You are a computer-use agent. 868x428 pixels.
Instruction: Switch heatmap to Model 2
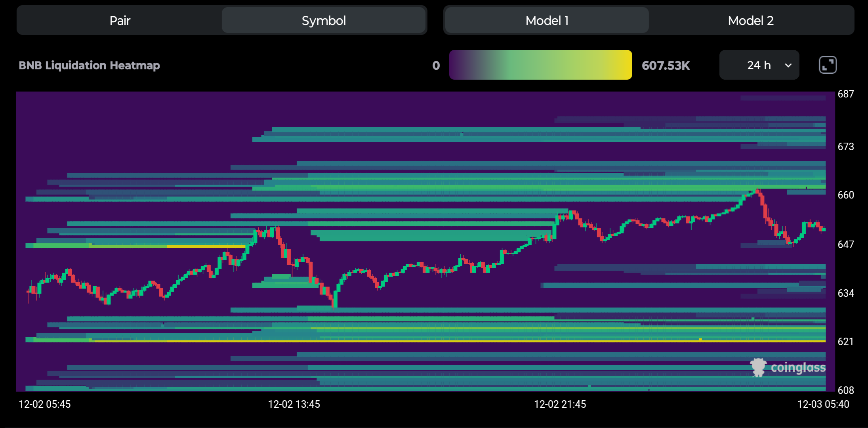pyautogui.click(x=750, y=21)
